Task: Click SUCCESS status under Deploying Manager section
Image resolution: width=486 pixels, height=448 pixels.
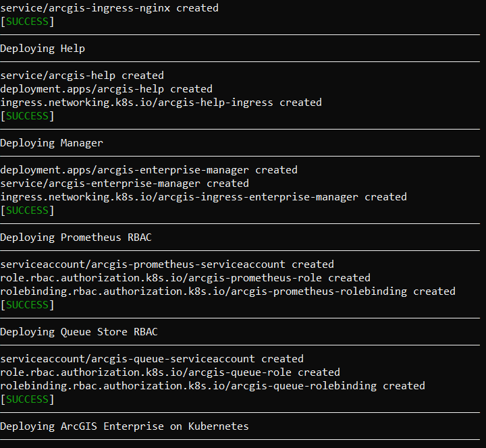Action: pyautogui.click(x=27, y=211)
